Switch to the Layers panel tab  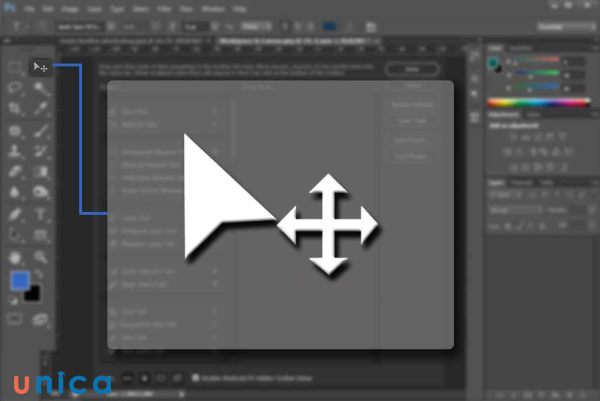pos(497,182)
